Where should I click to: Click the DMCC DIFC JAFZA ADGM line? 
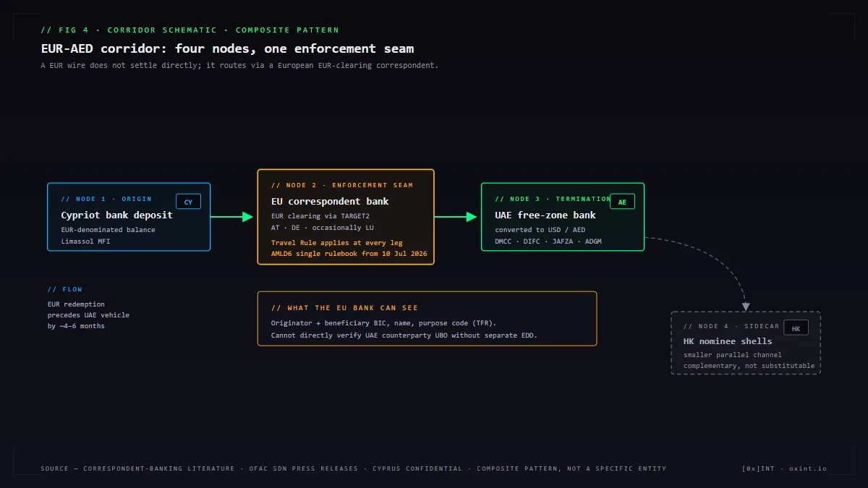(x=548, y=241)
